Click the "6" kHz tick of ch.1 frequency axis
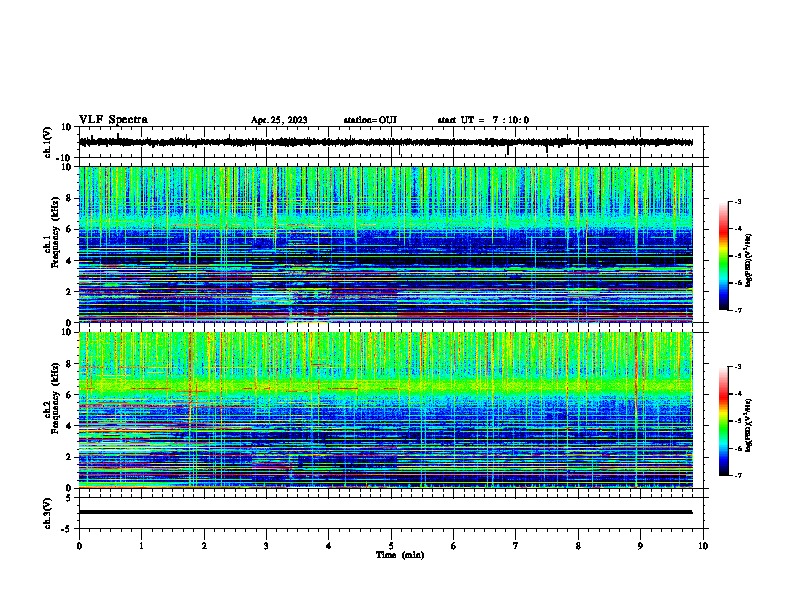This screenshot has height=612, width=792. pos(69,229)
